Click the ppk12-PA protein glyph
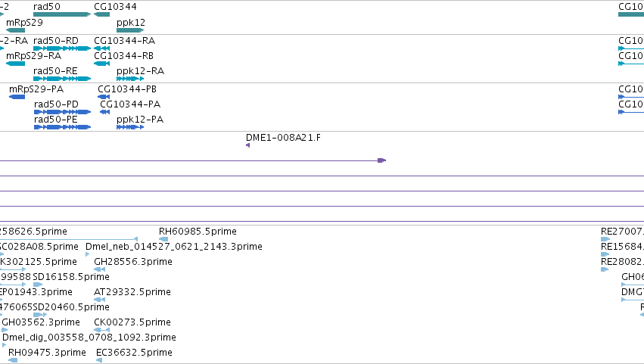 [130, 127]
